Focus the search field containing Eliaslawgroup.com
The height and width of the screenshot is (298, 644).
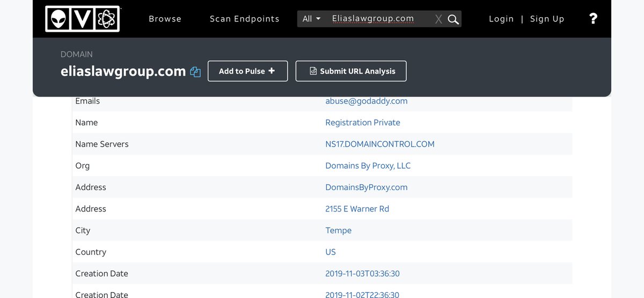[x=376, y=19]
